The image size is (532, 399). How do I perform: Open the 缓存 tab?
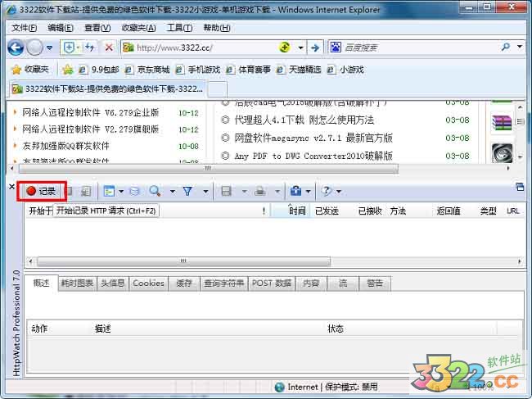click(x=184, y=283)
